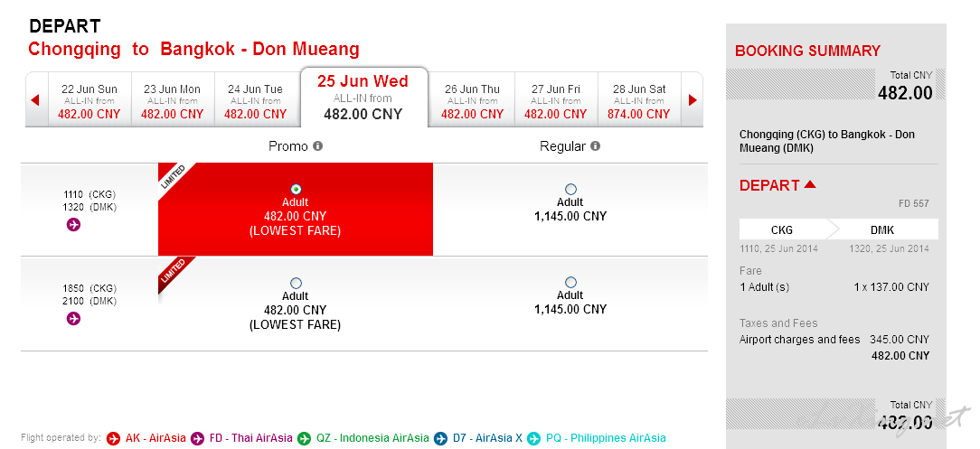Click green QZ Indonesia AirAsia legend icon
This screenshot has height=449, width=980.
point(305,438)
